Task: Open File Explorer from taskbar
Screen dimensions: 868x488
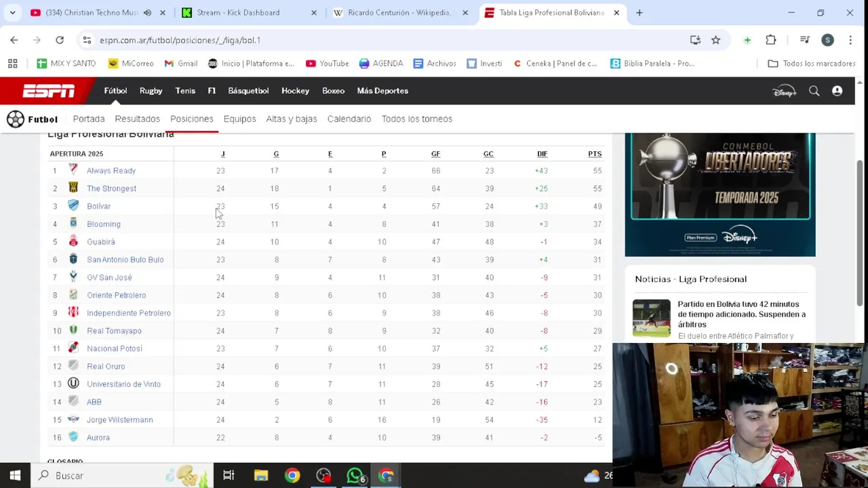Action: [x=261, y=476]
